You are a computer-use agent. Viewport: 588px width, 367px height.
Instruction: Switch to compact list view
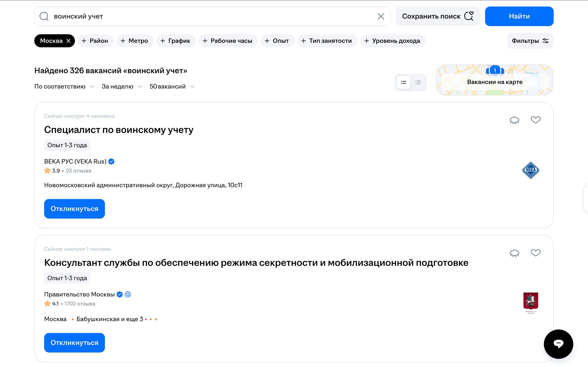click(418, 82)
